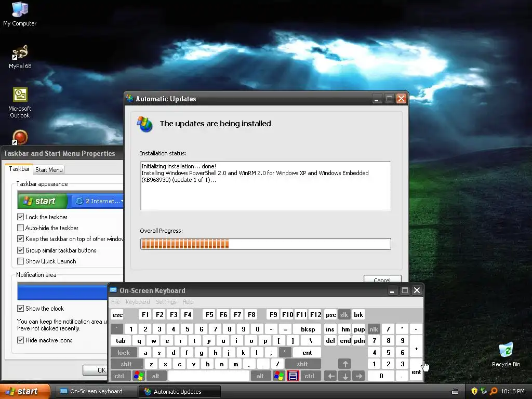Toggle the slk scroll lock key
532x399 pixels.
click(x=344, y=314)
